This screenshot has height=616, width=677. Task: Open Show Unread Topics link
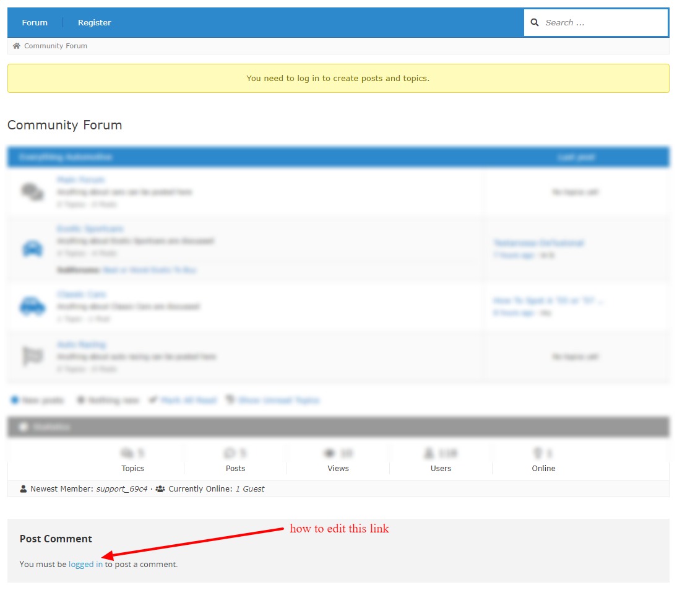pos(277,399)
